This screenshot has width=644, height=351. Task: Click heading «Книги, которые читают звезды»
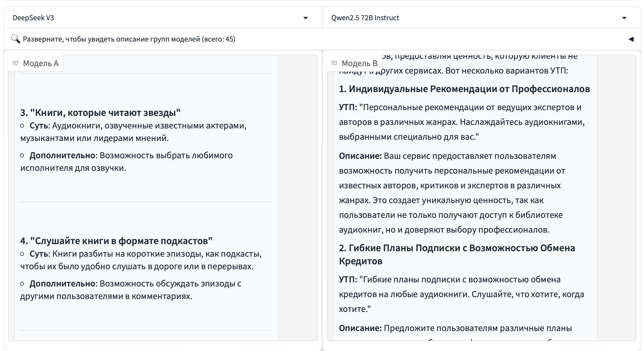click(100, 112)
